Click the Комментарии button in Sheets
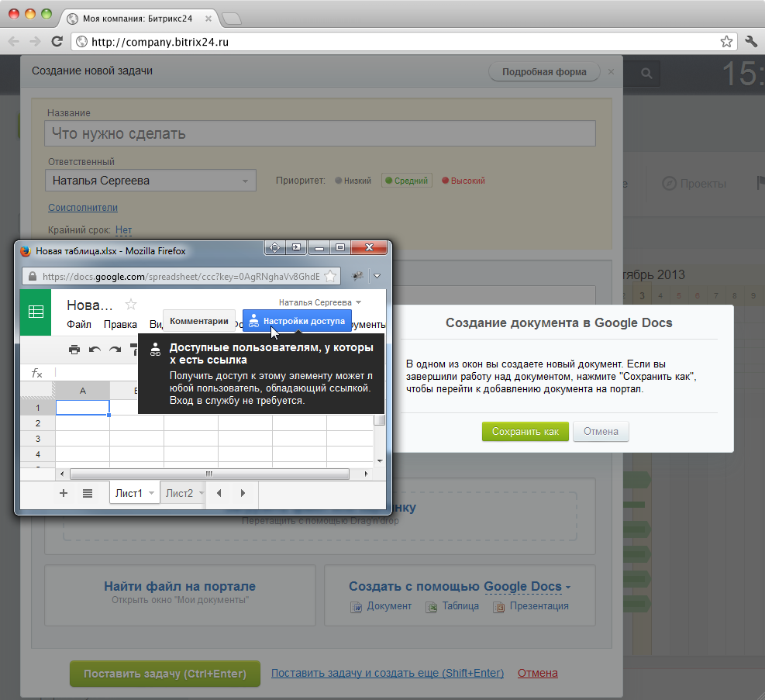Screen dimensions: 765x700 tap(199, 321)
